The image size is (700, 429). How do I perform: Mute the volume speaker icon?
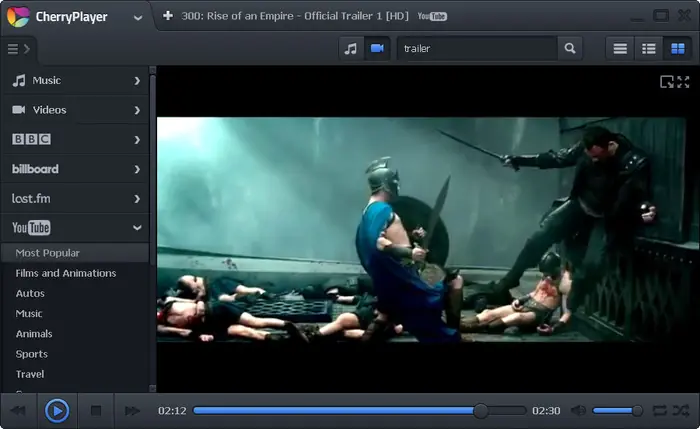tap(579, 411)
